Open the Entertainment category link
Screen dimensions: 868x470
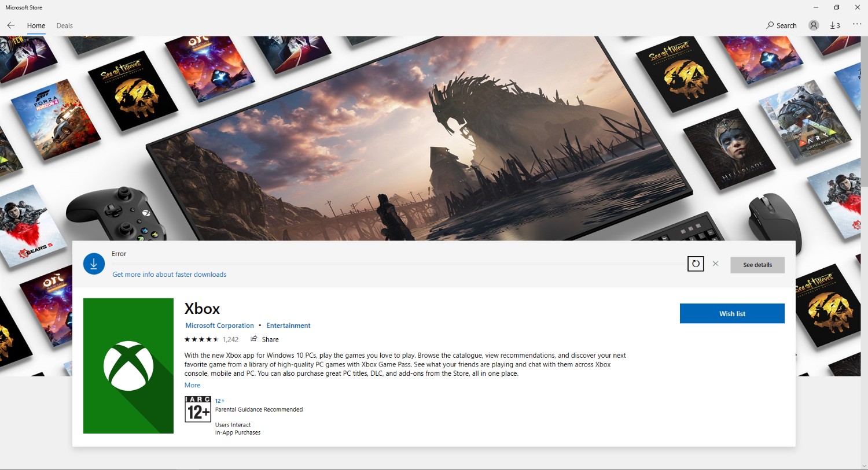click(x=288, y=325)
